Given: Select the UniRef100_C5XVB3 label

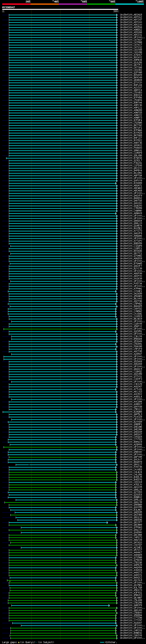Looking at the screenshot, I should (131, 93).
